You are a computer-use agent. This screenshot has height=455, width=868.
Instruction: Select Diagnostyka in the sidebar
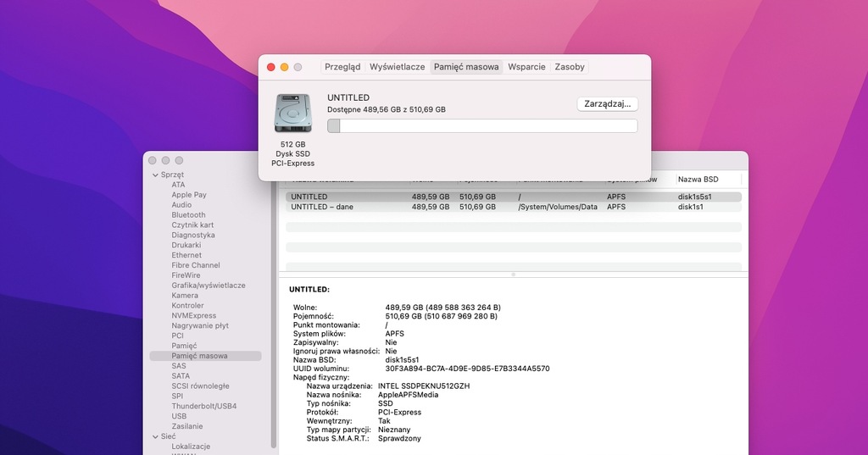pos(193,235)
